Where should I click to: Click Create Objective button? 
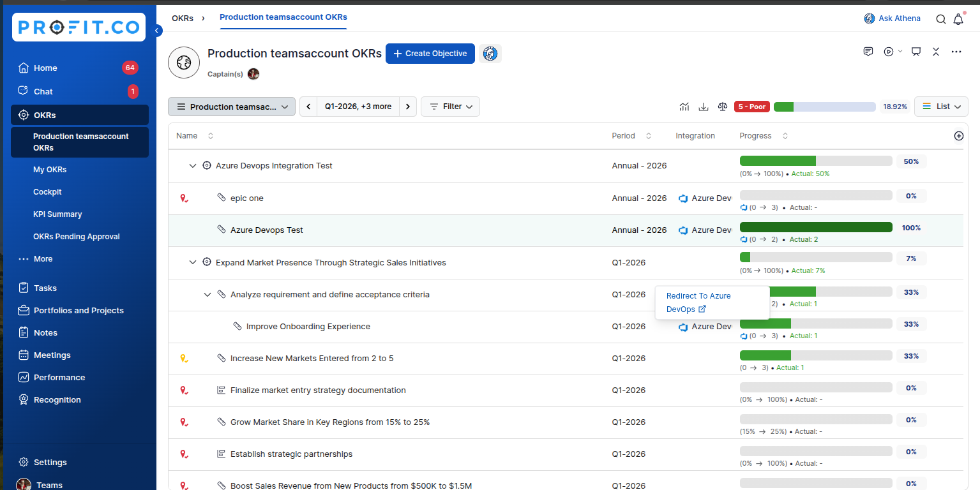430,54
